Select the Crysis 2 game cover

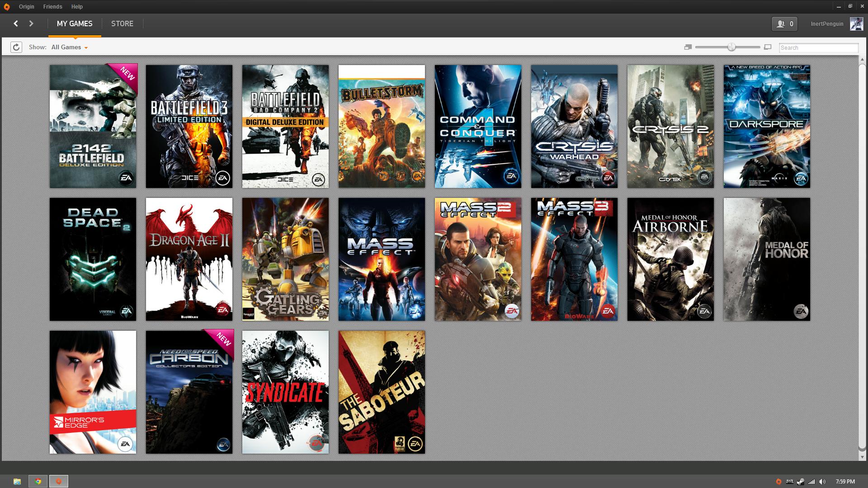pos(670,126)
